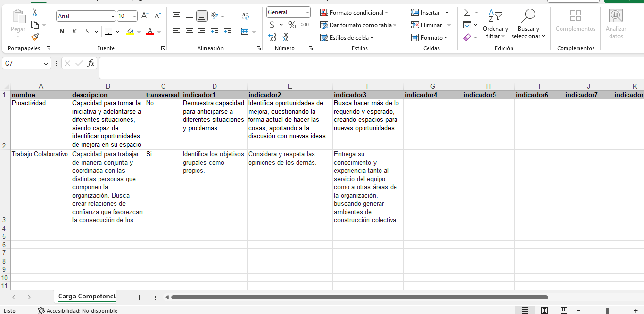Screen dimensions: 644x314
Task: Click the wrap text icon
Action: [x=246, y=16]
